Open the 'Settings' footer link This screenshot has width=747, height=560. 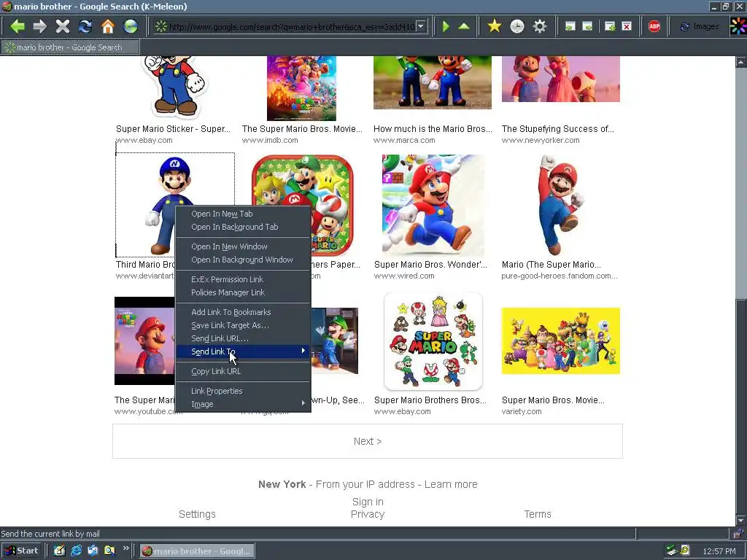197,514
